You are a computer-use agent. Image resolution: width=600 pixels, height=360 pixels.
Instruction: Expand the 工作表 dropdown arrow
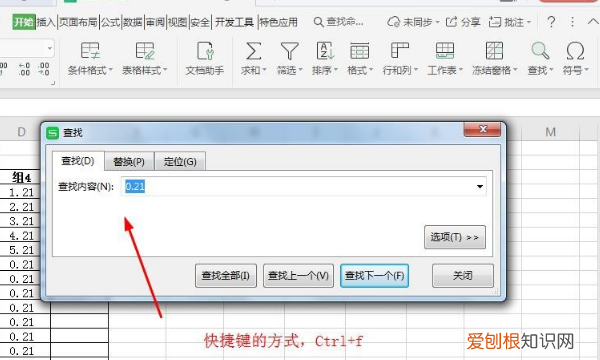(x=460, y=70)
